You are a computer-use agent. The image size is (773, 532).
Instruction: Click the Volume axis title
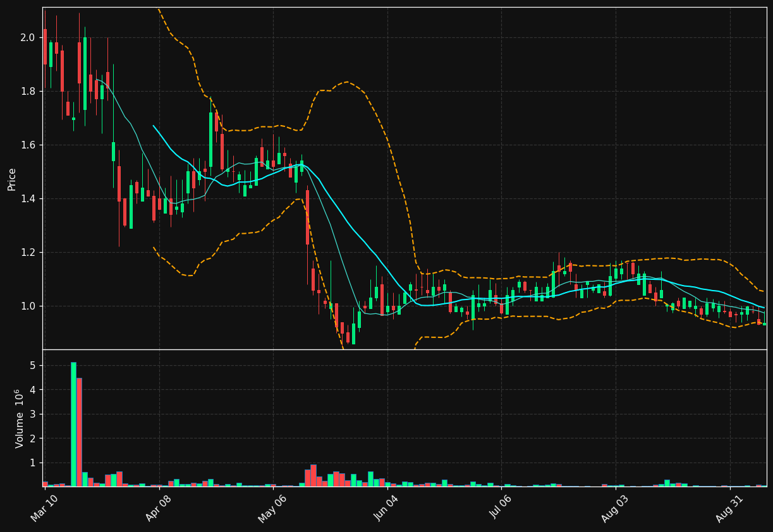coord(19,418)
